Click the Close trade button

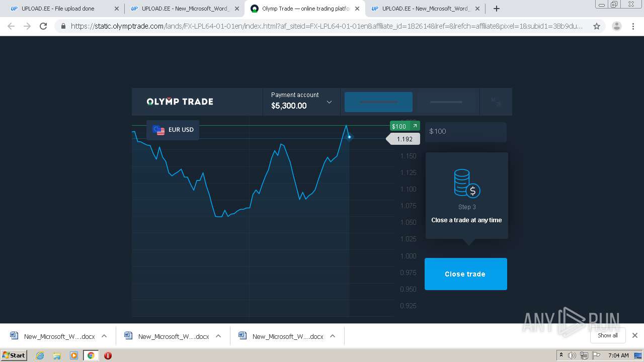tap(466, 274)
